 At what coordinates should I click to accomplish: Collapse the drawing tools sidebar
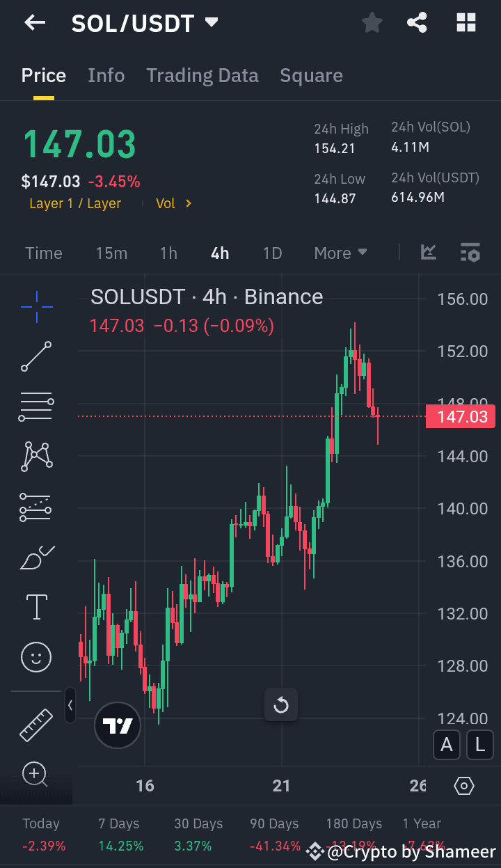point(70,705)
